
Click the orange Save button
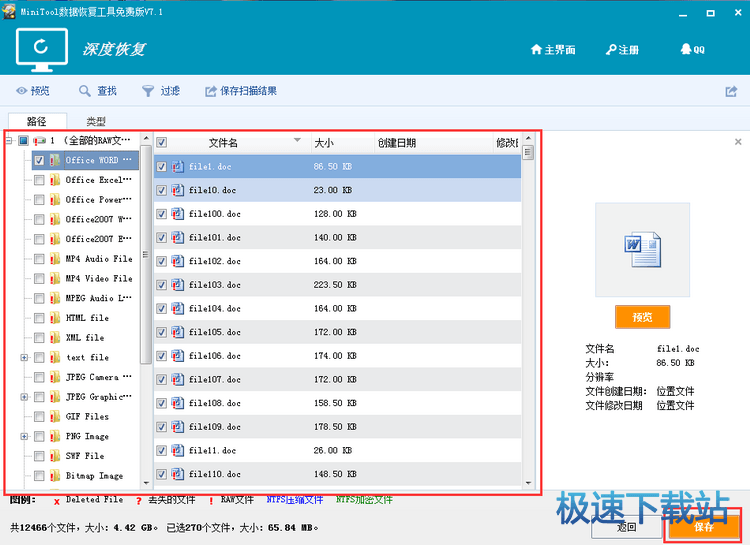pyautogui.click(x=704, y=527)
